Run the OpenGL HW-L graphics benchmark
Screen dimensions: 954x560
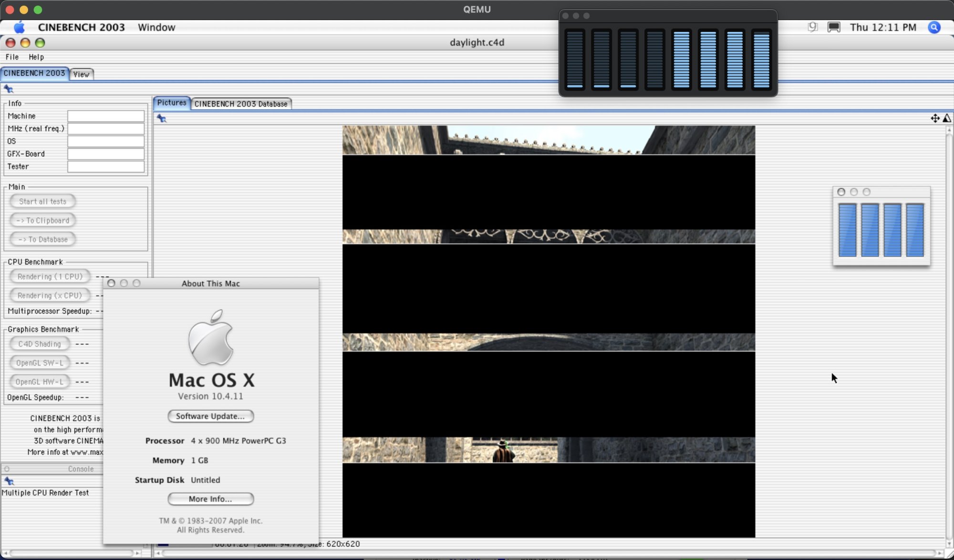[x=40, y=381]
